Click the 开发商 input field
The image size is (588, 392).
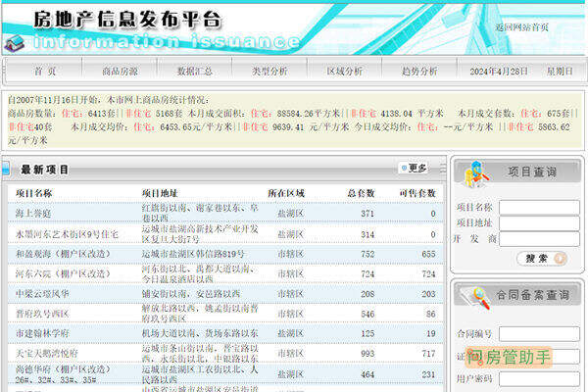[539, 238]
